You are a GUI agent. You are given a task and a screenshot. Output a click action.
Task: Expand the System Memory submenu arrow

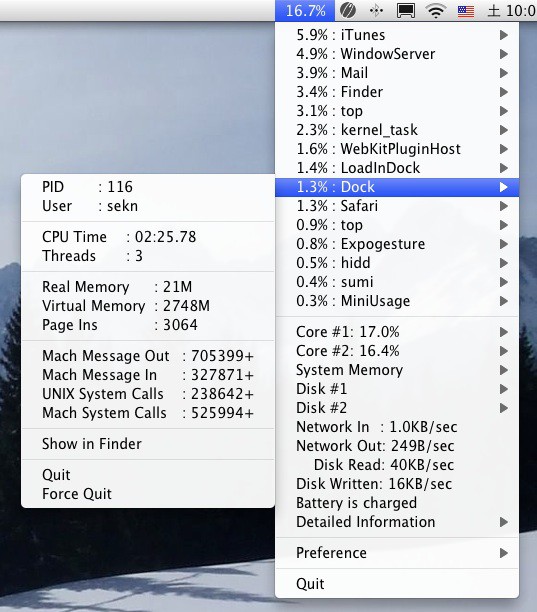tap(504, 370)
